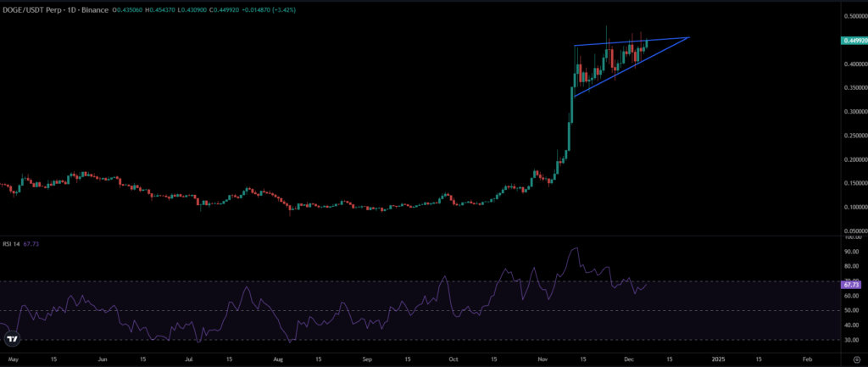Click the Feb label on time axis

tap(807, 359)
